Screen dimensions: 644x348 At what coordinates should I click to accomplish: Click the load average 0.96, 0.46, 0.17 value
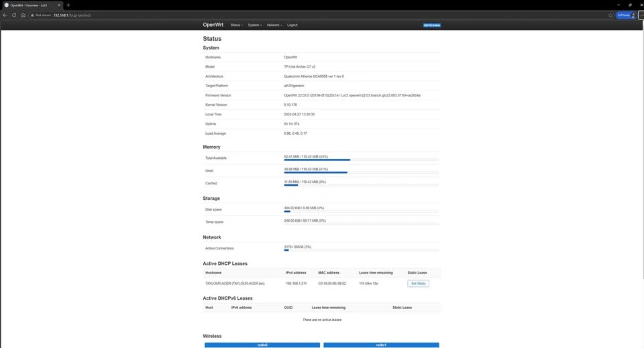pos(295,133)
